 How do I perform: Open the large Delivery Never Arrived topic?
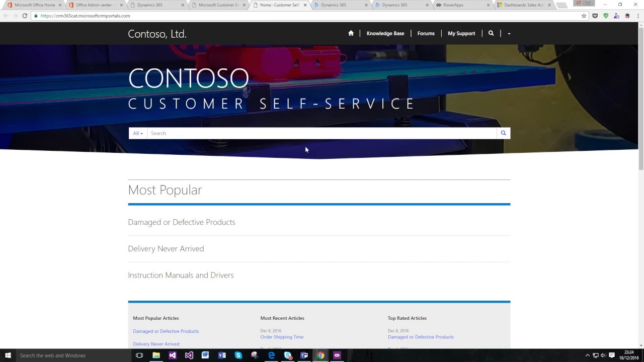[166, 249]
